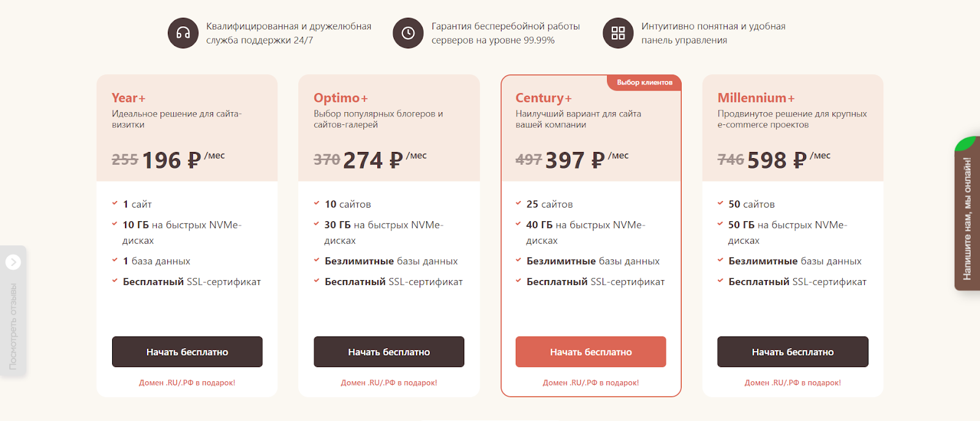Start the Optimo+ plan for free

coord(389,352)
